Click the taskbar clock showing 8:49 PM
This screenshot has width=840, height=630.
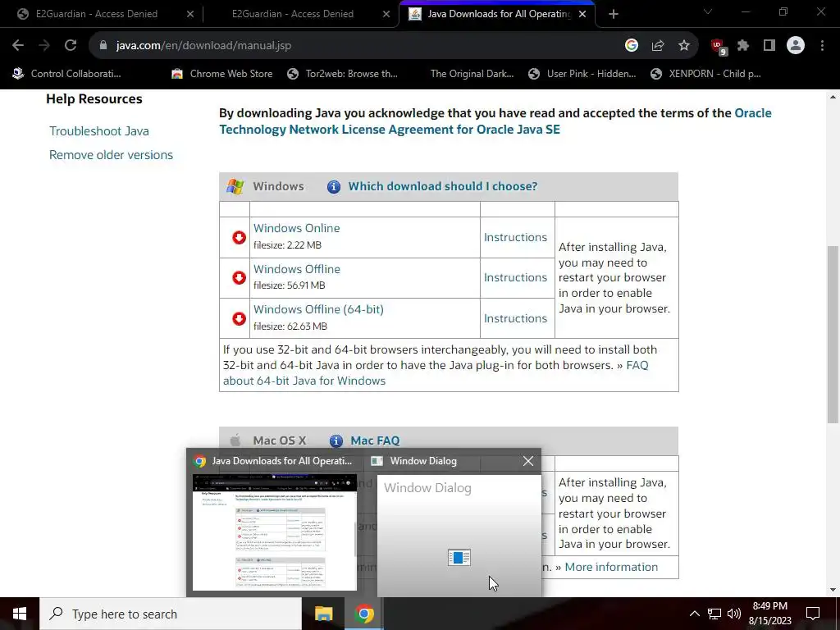click(769, 614)
